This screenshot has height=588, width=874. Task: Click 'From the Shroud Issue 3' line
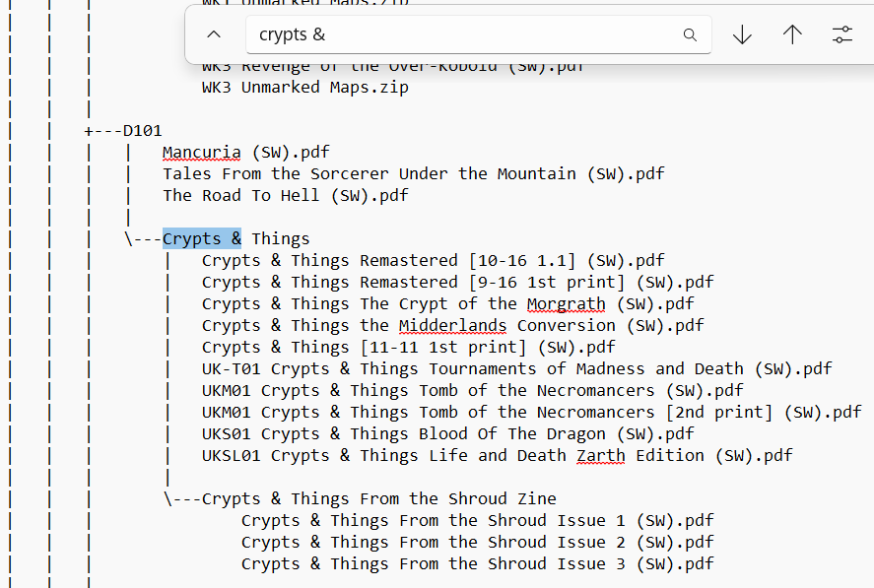[x=477, y=564]
